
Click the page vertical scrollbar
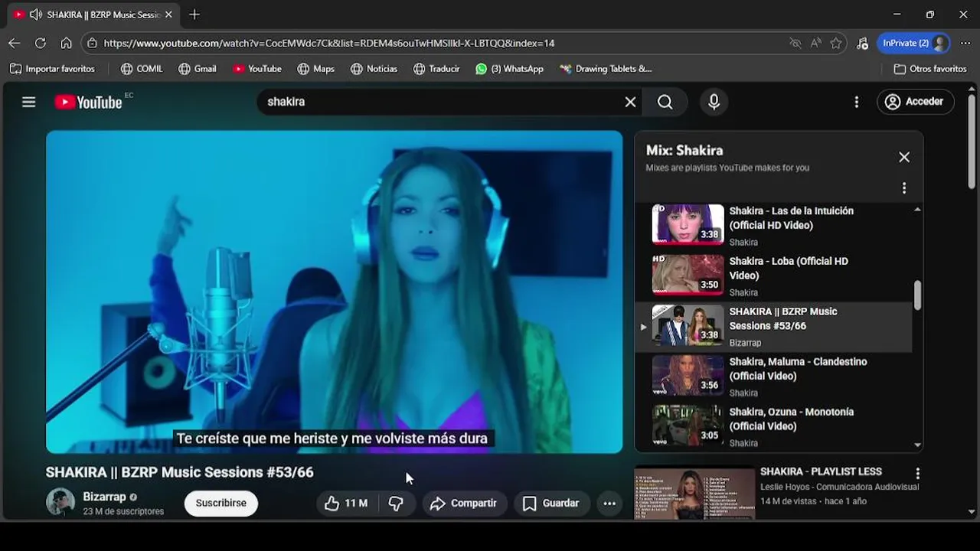click(972, 142)
